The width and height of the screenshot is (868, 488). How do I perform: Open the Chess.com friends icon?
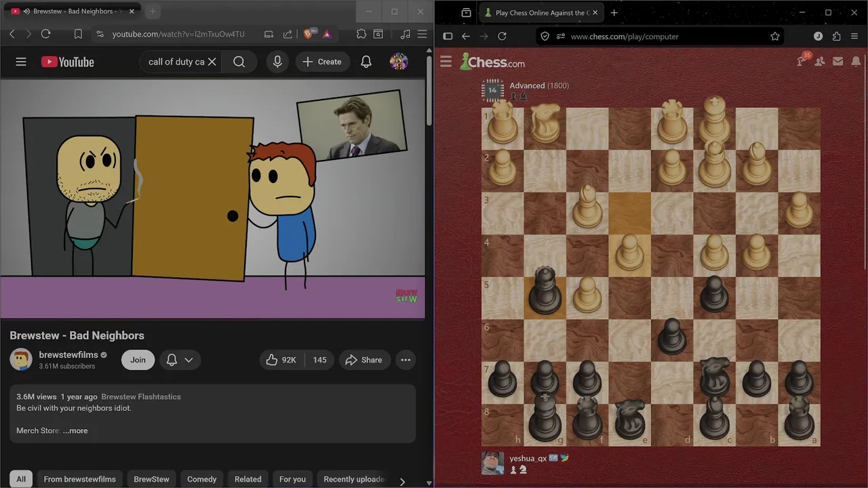820,62
